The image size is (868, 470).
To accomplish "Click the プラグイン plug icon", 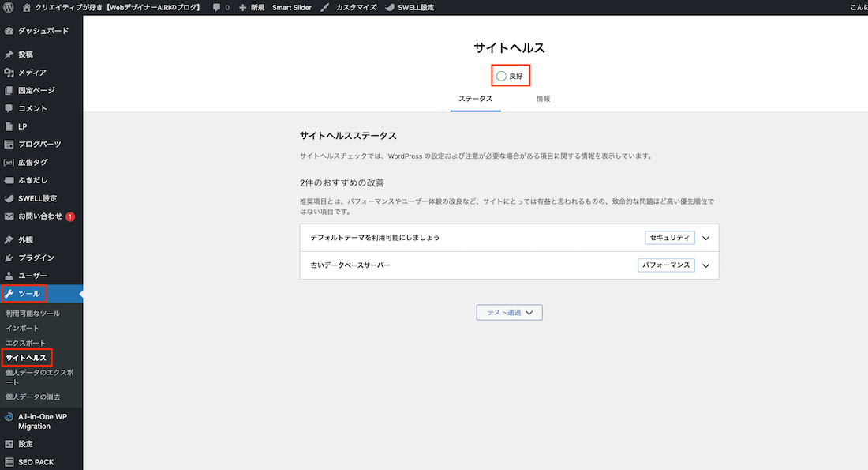I will (9, 258).
